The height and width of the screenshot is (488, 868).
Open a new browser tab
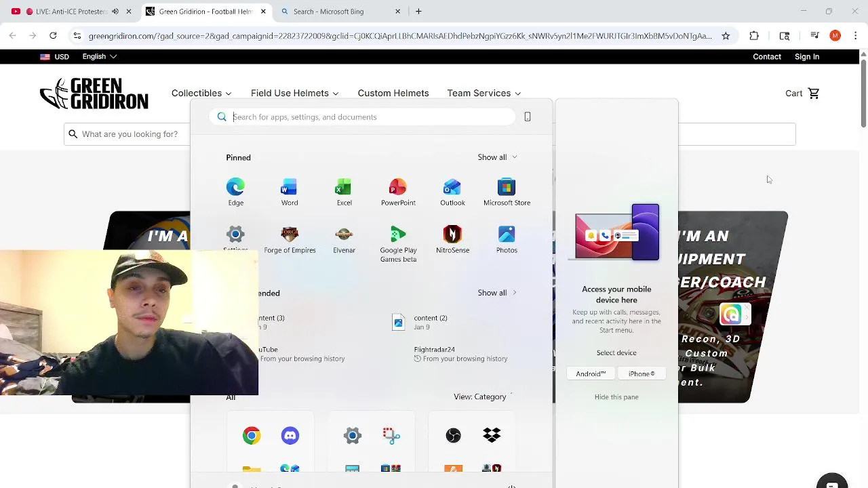pos(418,12)
